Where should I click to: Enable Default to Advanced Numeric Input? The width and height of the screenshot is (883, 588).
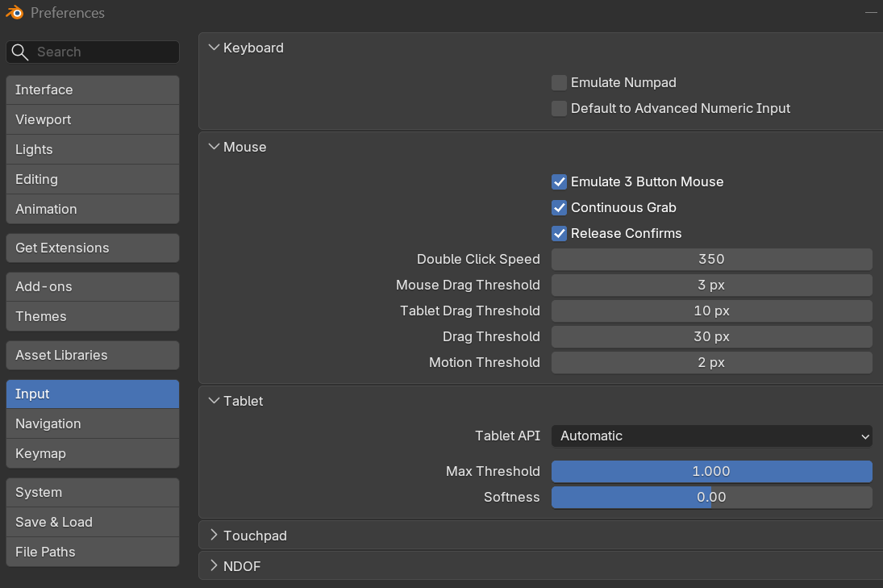tap(559, 109)
